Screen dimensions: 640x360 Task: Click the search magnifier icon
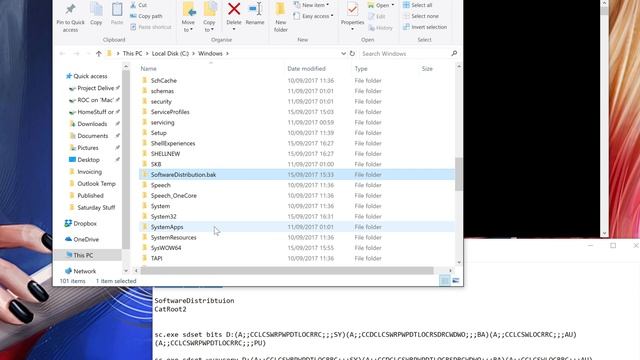click(454, 53)
